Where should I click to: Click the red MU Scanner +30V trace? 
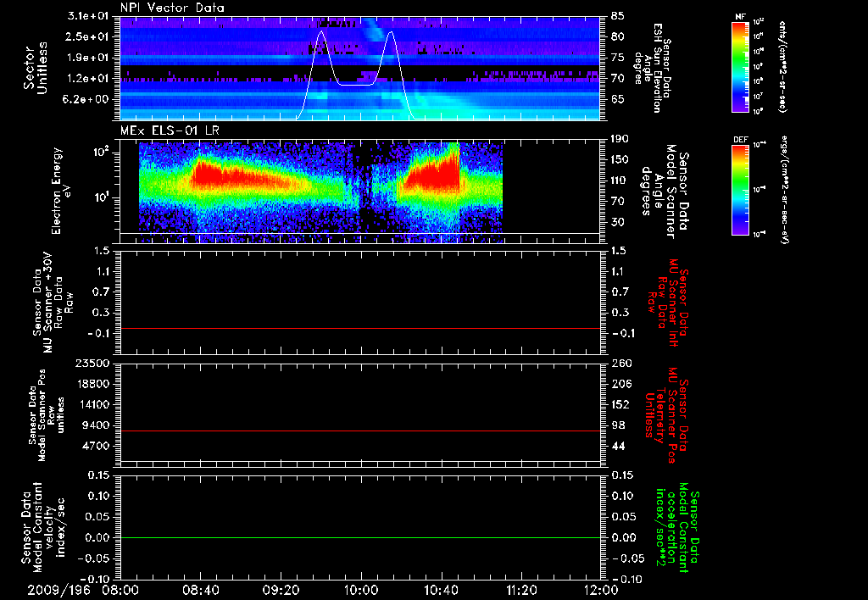(x=359, y=328)
